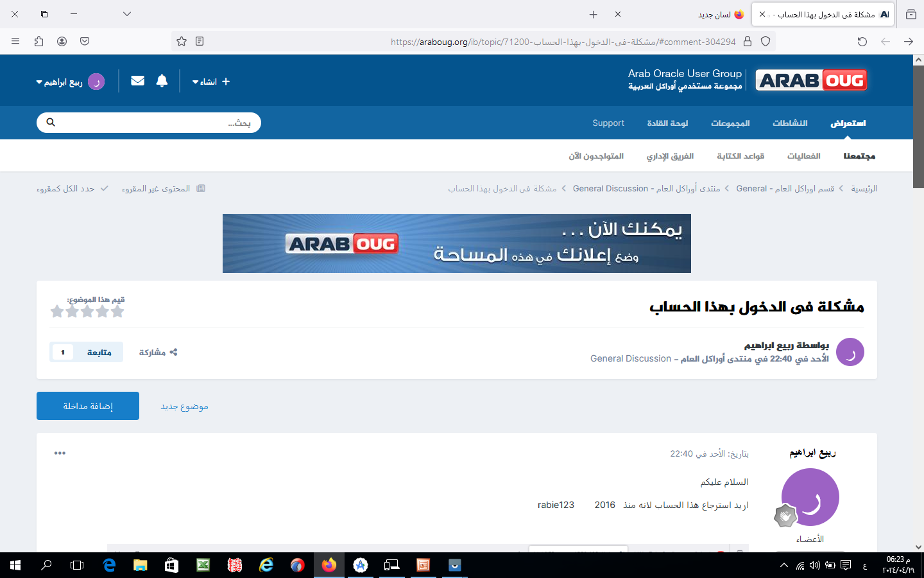The width and height of the screenshot is (924, 578).
Task: Bookmark page with star icon
Action: point(182,41)
